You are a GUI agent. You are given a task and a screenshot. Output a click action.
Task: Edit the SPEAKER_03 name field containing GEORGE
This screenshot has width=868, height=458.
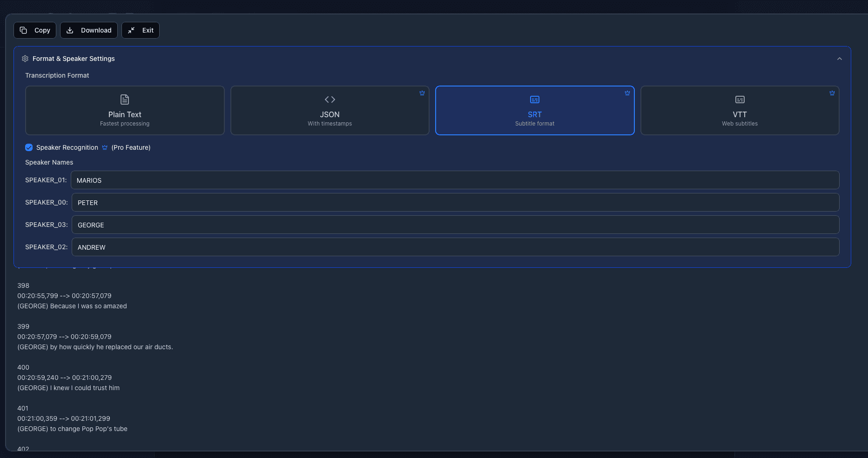455,225
